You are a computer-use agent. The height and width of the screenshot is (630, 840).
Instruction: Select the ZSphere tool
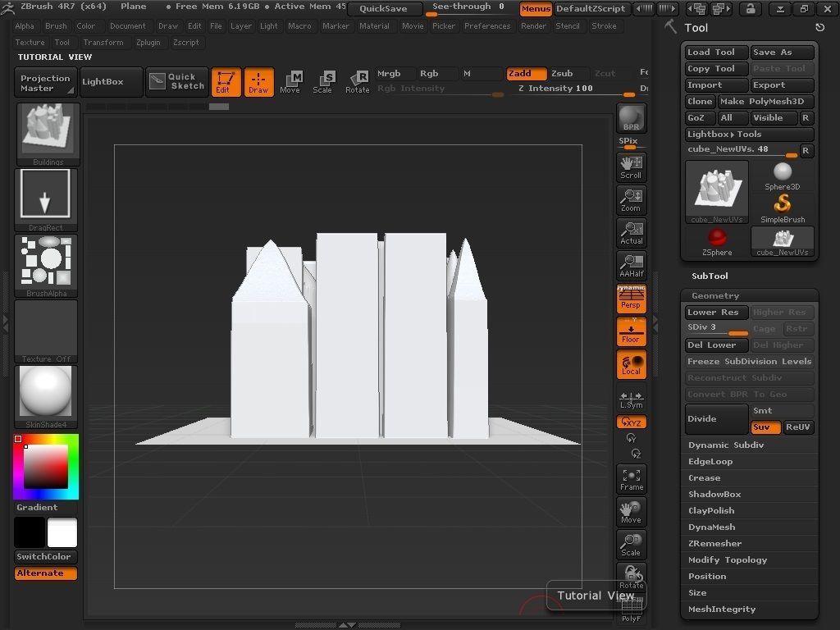click(x=717, y=242)
